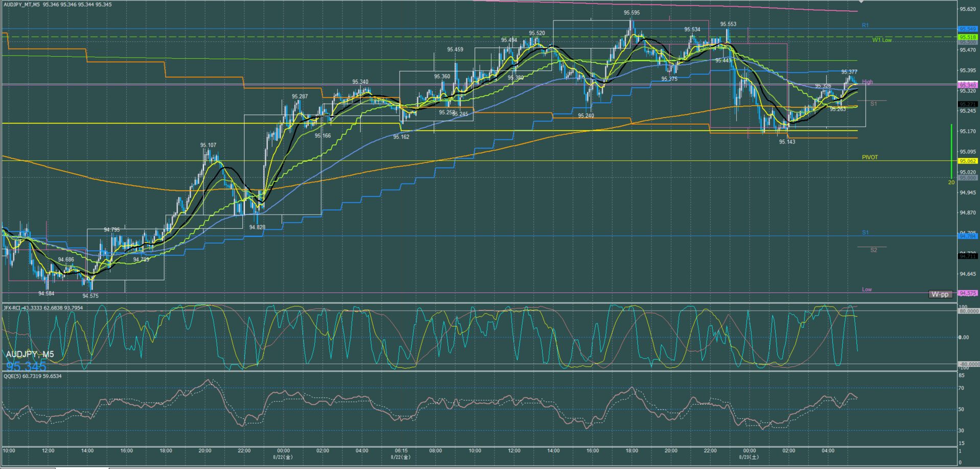Select the blue 94.784 price tag on axis

pos(967,236)
